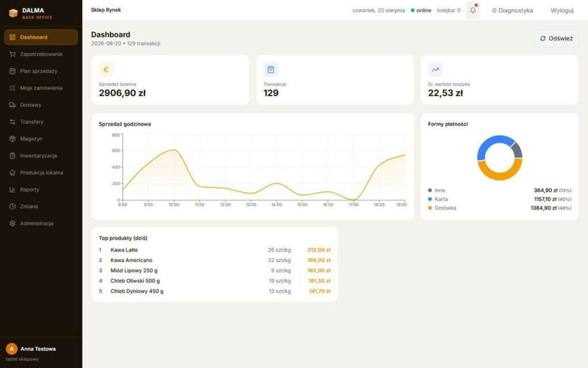This screenshot has width=588, height=368.
Task: Click Wyloguj to log out
Action: (562, 10)
